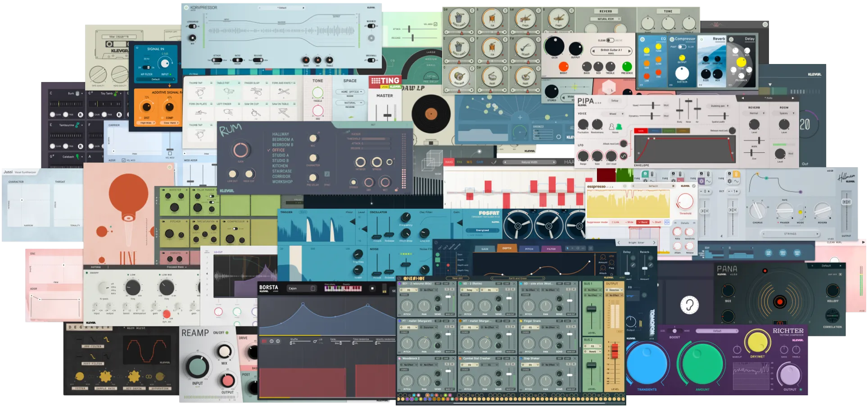Viewport: 868px width, 407px height.
Task: Click the green Calabash instrument icon
Action: click(x=77, y=156)
